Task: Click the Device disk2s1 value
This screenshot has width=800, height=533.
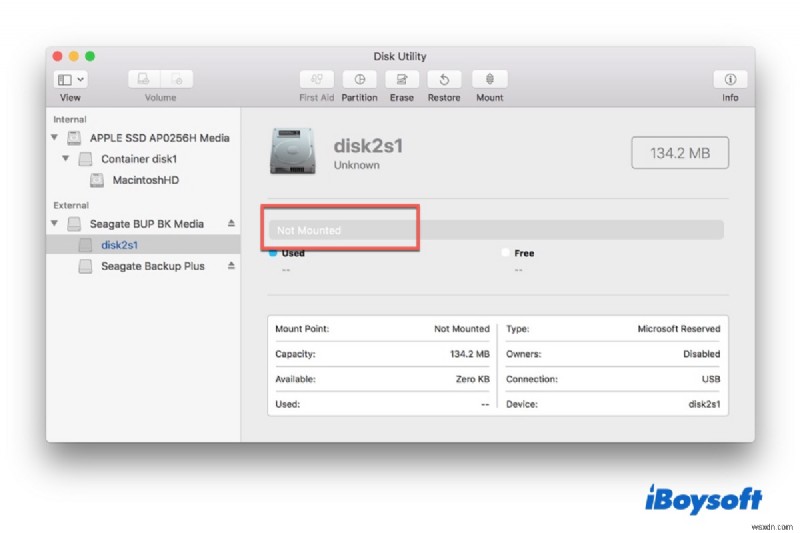Action: pyautogui.click(x=704, y=404)
